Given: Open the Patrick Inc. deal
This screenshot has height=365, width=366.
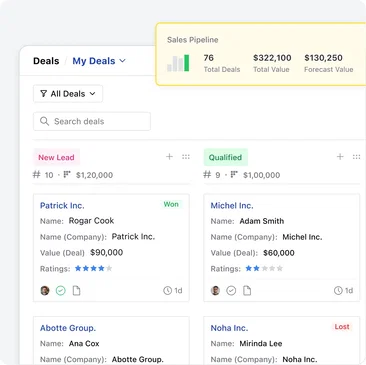Looking at the screenshot, I should pos(62,206).
